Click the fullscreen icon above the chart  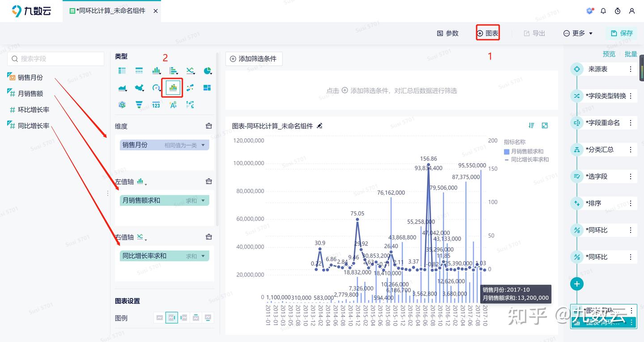545,125
